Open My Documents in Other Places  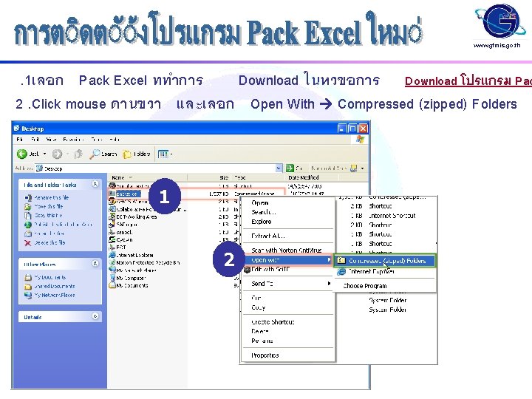46,277
